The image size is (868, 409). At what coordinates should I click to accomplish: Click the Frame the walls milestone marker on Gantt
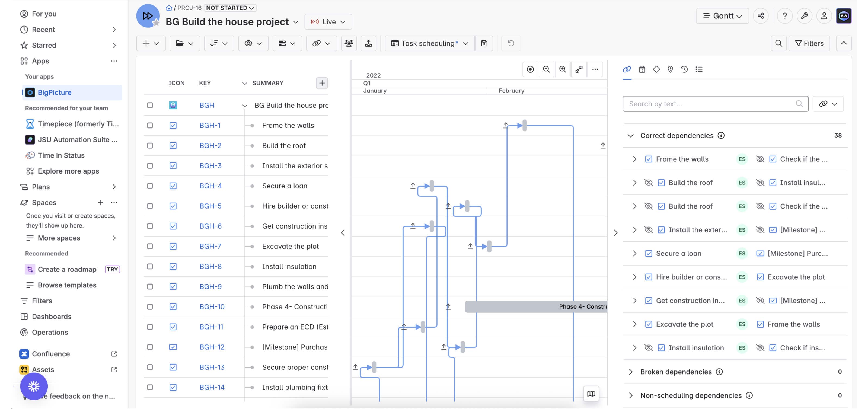click(524, 126)
